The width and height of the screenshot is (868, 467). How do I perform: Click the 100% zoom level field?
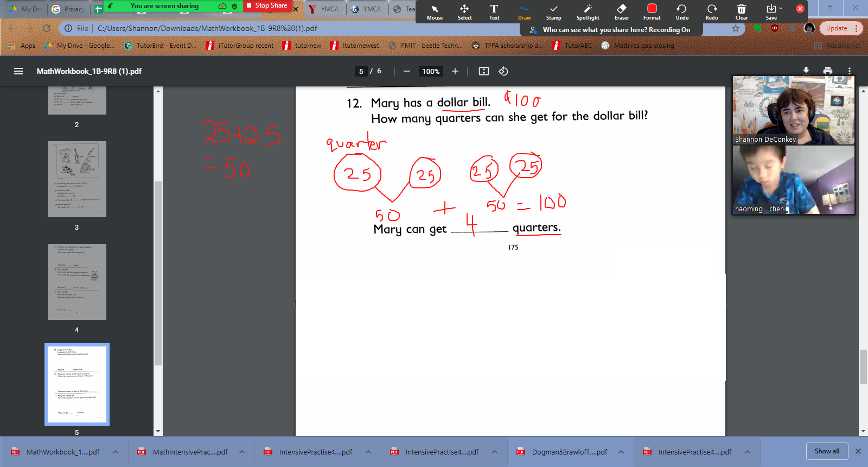(x=431, y=71)
